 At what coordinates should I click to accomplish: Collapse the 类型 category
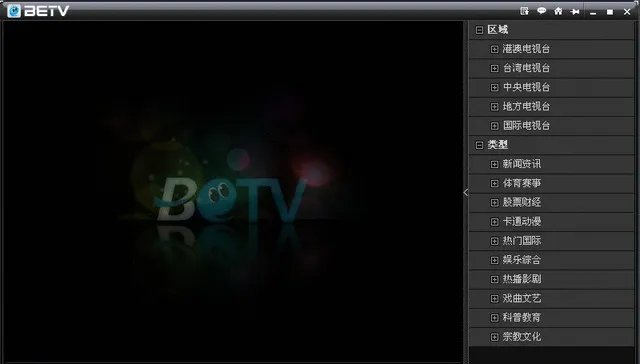tap(480, 145)
